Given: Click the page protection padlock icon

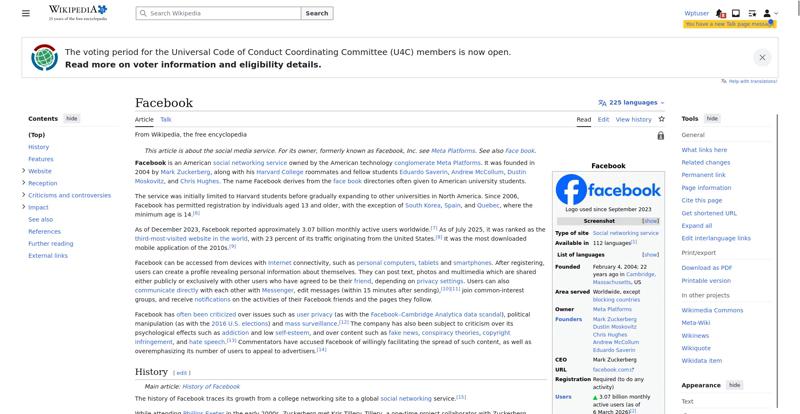Looking at the screenshot, I should tap(661, 135).
